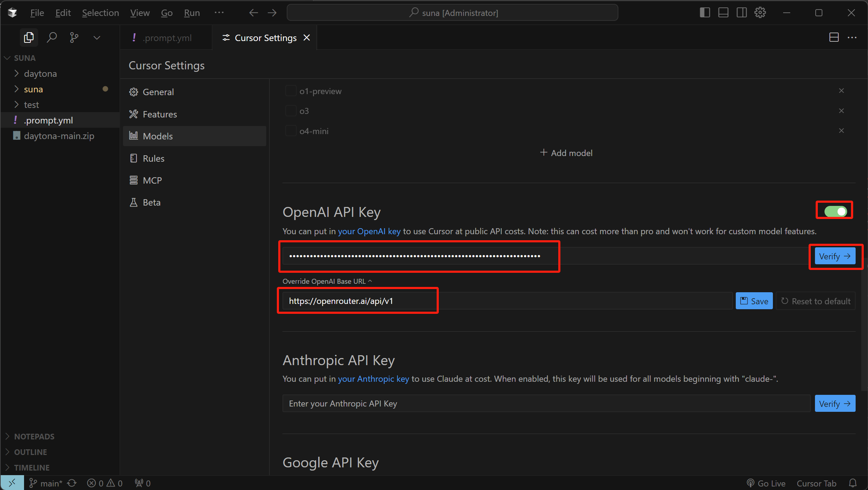Navigate forward with the right arrow
The height and width of the screenshot is (490, 868).
[272, 13]
